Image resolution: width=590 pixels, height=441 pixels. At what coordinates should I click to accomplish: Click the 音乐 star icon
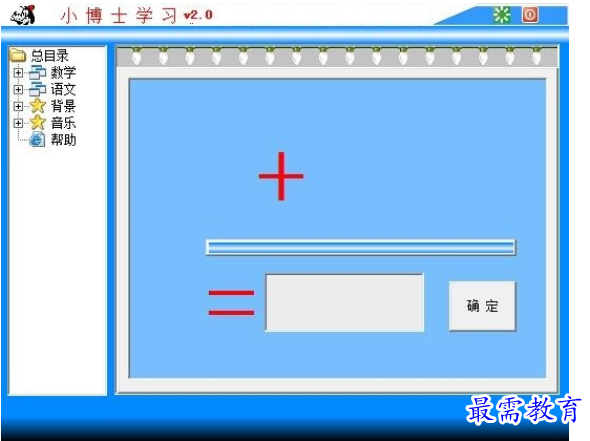(38, 122)
